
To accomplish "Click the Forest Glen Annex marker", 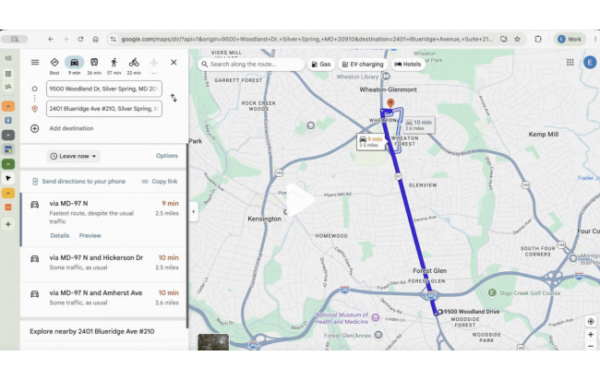I will [378, 335].
